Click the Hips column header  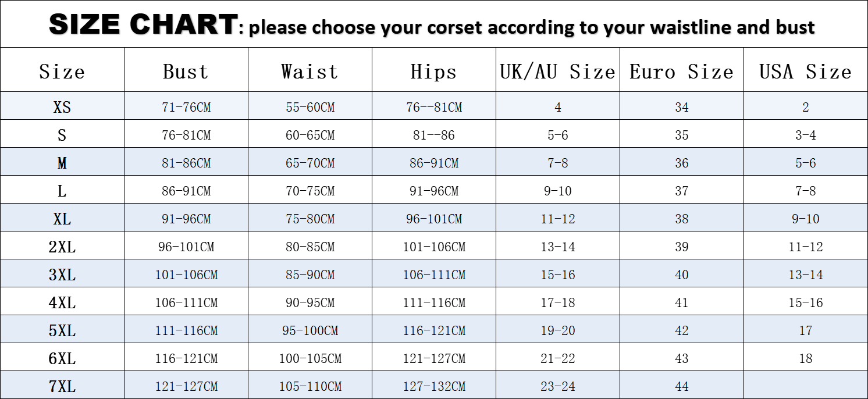click(433, 72)
